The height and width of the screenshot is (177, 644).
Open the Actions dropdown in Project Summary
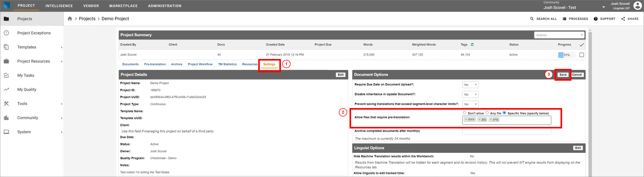[x=559, y=35]
